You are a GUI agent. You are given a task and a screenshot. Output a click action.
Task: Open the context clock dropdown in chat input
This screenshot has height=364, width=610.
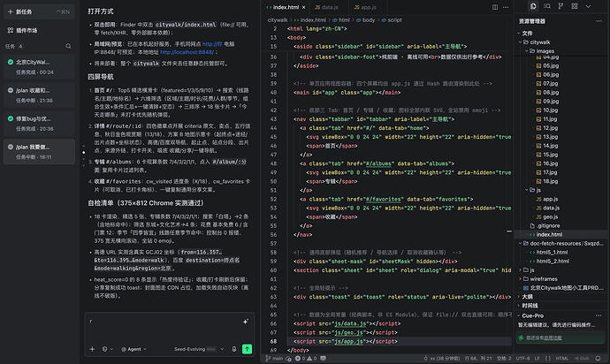click(x=107, y=349)
